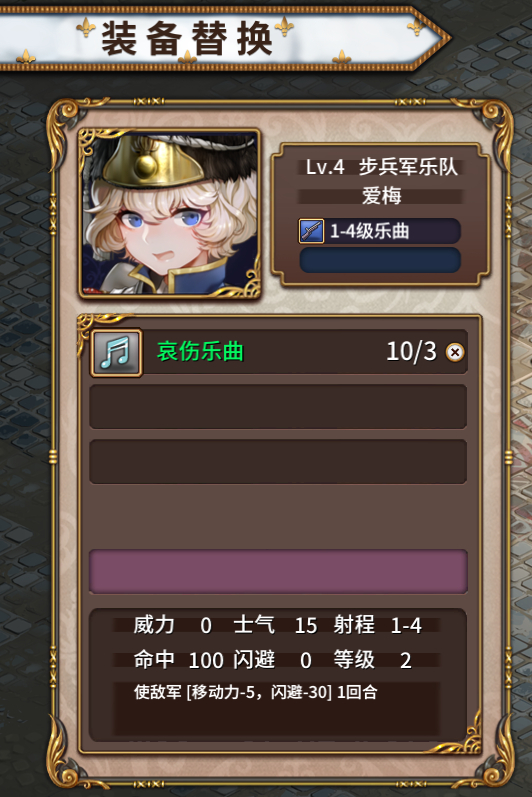Click the 1-4级乐曲 skill label
Image resolution: width=532 pixels, height=797 pixels.
coord(369,231)
